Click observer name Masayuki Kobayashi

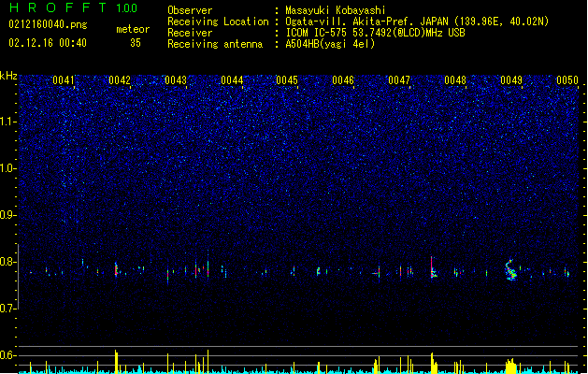336,10
